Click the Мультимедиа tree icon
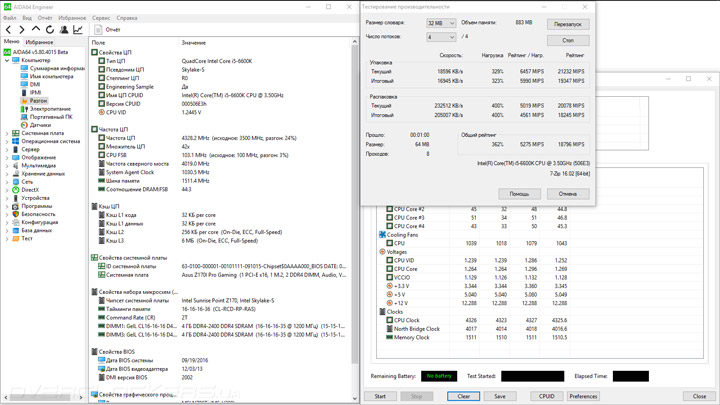The height and width of the screenshot is (405, 720). coord(16,165)
